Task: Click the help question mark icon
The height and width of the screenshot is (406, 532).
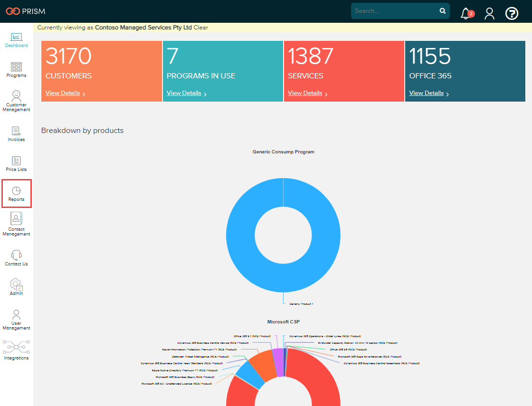Action: pyautogui.click(x=512, y=14)
